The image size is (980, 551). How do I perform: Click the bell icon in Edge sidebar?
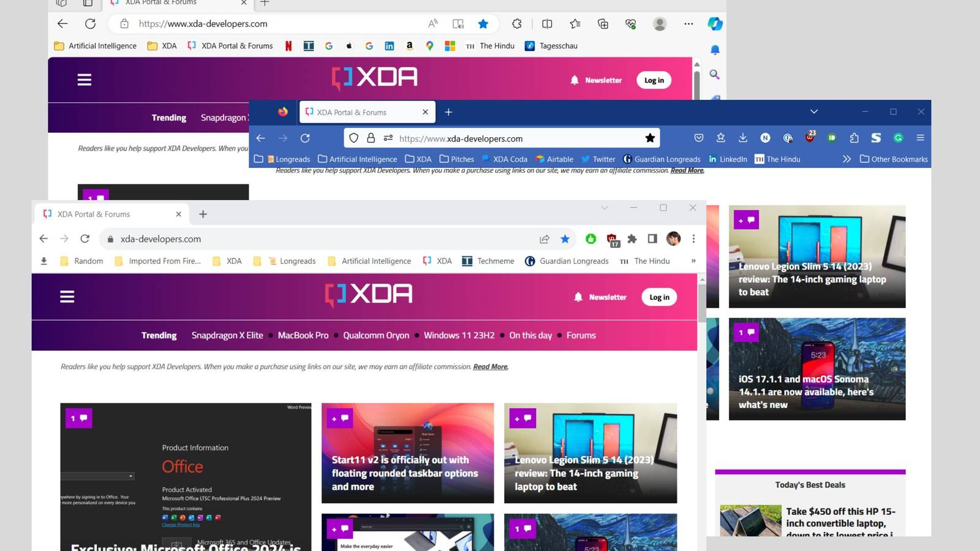(715, 50)
